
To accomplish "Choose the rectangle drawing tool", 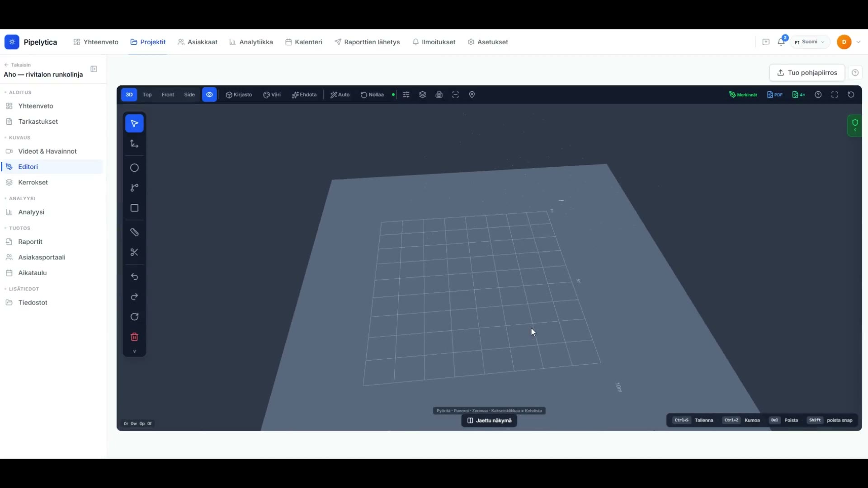I will tap(134, 208).
